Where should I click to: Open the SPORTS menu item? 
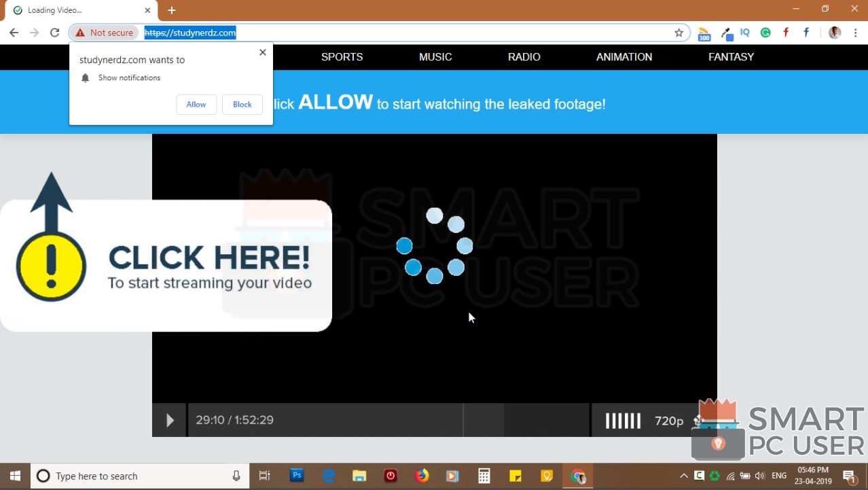point(342,57)
